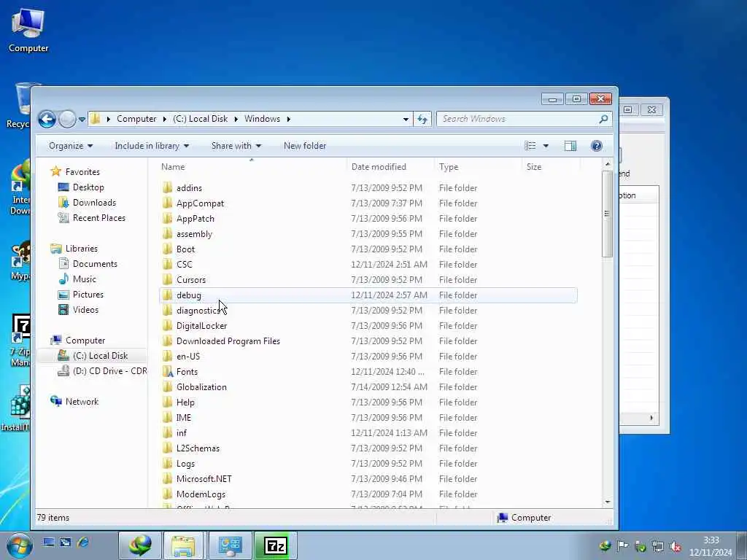Select the assembly folder icon
Image resolution: width=747 pixels, height=560 pixels.
[167, 233]
